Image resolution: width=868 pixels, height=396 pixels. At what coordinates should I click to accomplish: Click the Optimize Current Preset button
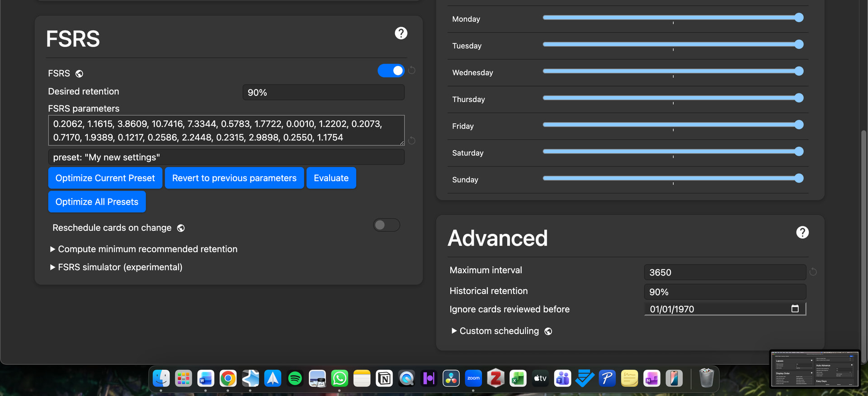105,178
